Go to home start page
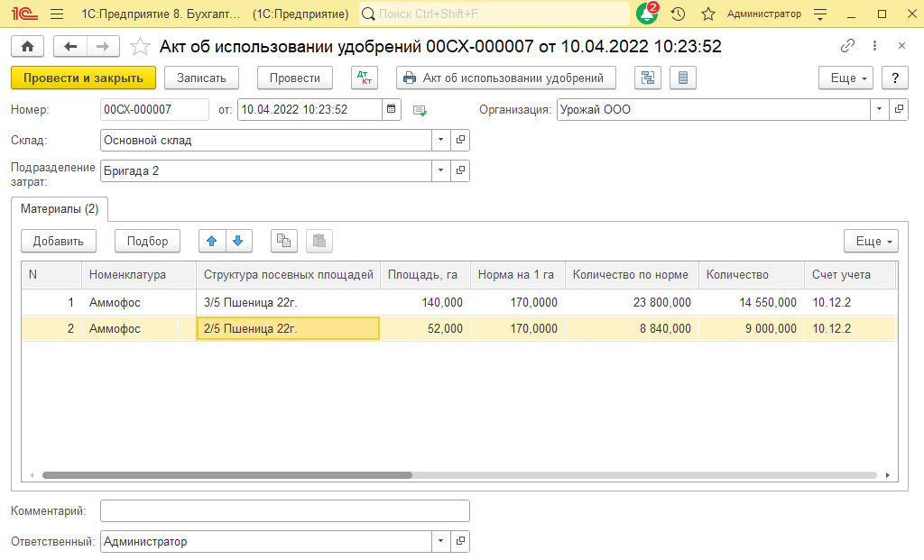The height and width of the screenshot is (560, 924). 26,47
